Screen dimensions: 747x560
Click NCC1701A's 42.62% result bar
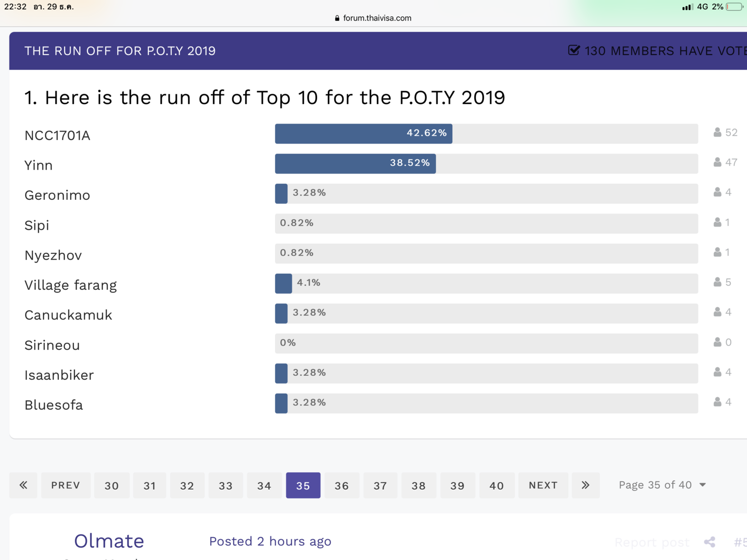[363, 134]
